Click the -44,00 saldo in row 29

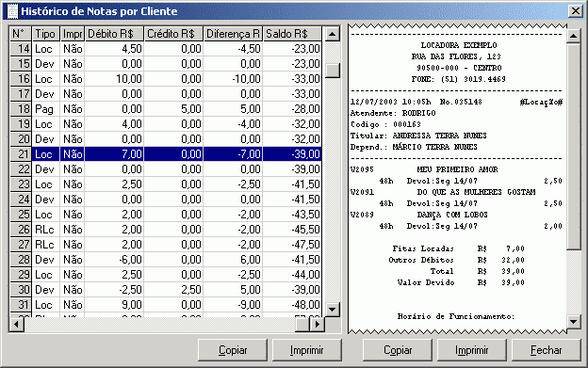[292, 275]
